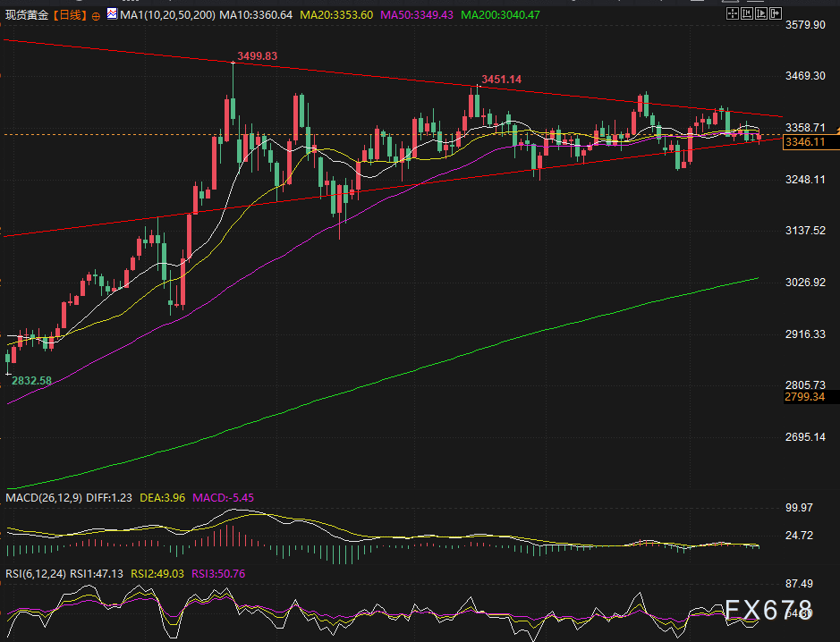The image size is (840, 642).
Task: Click the orange crosshair icon beside 日线
Action: [x=96, y=15]
